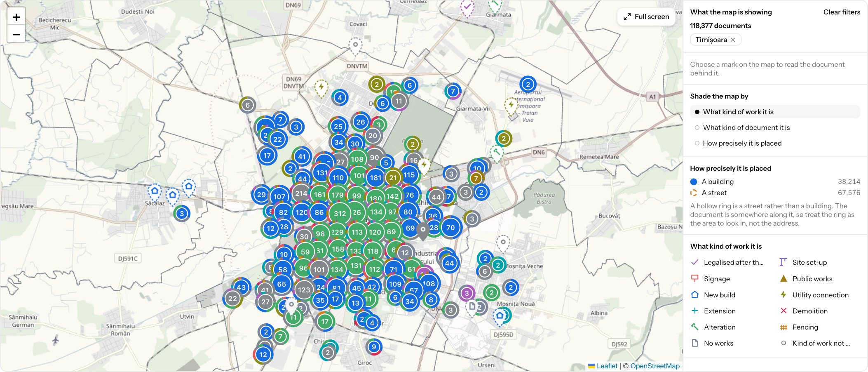Click the '118,377 documents' count text
Viewport: 868px width, 372px height.
point(720,26)
